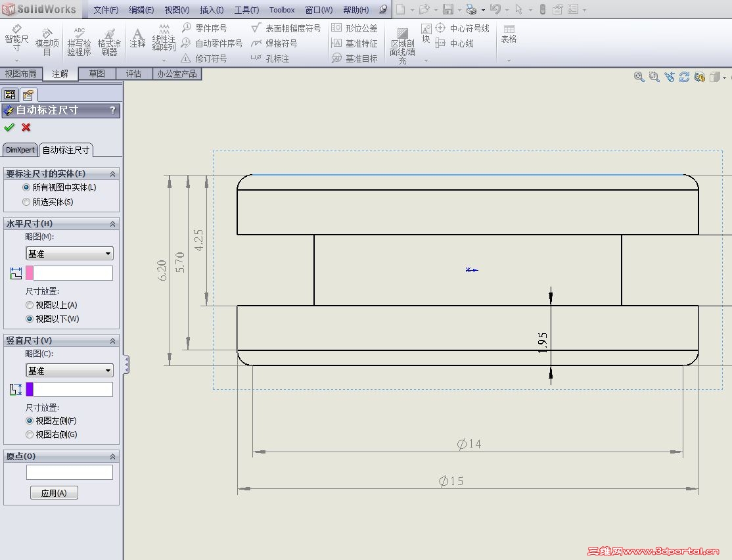This screenshot has height=560, width=732.
Task: Expand the 智能尺寸 dropdown arrow
Action: [16, 60]
